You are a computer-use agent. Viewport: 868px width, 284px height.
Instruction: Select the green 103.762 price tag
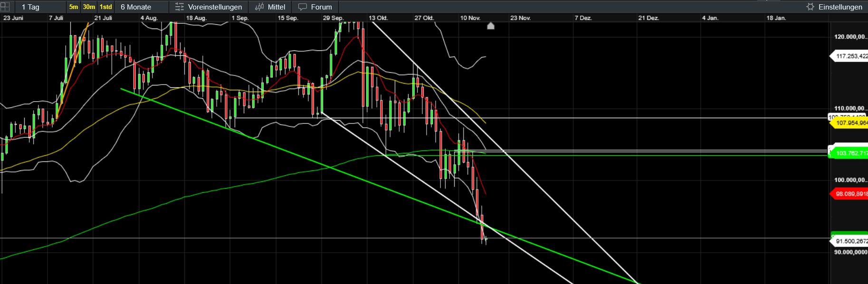click(849, 153)
